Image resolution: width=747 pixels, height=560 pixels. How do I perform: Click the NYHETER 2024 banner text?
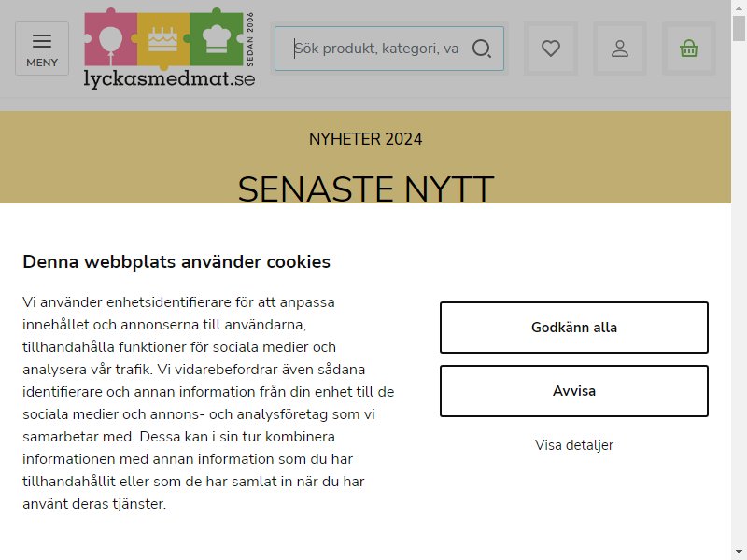[x=365, y=139]
